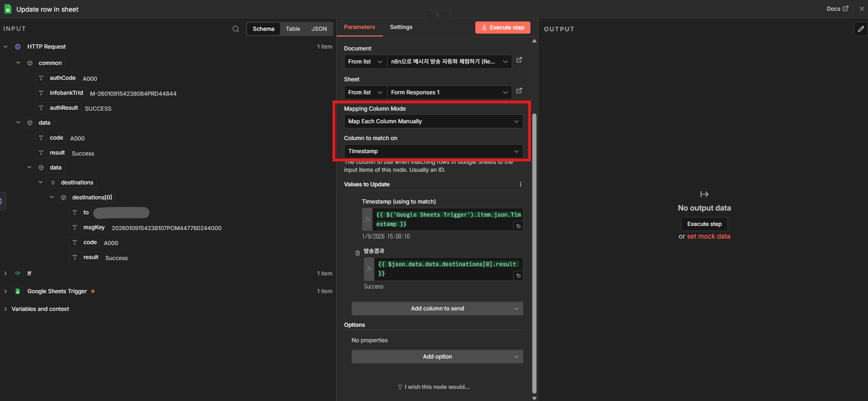Click the Google Sheets Trigger node icon
868x401 pixels.
[18, 291]
